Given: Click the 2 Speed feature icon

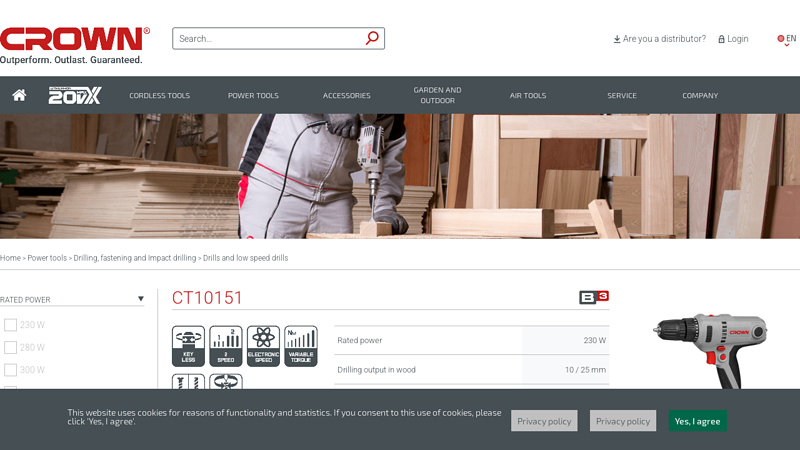Looking at the screenshot, I should pyautogui.click(x=226, y=346).
